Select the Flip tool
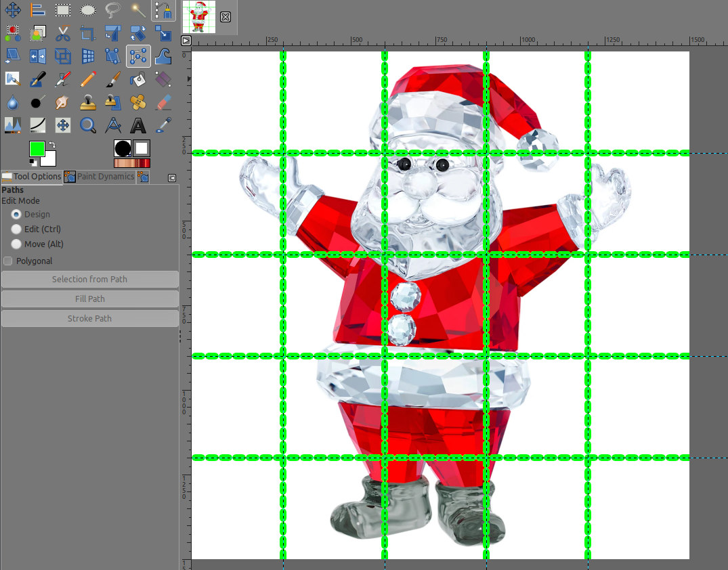 (38, 56)
